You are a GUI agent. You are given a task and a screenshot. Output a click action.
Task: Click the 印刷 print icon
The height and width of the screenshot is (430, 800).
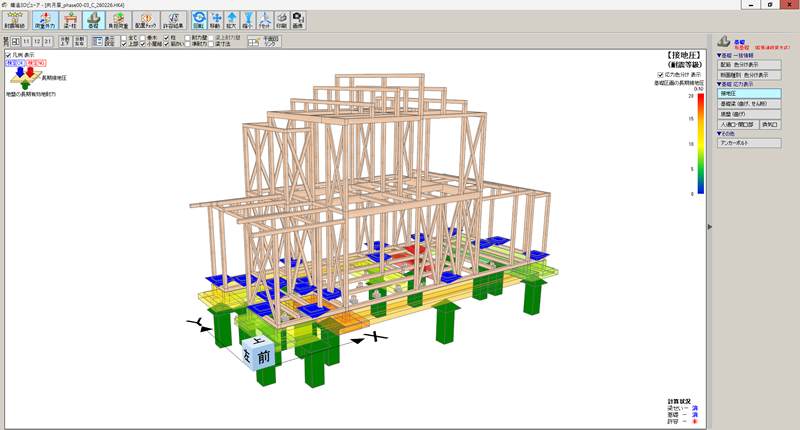tap(282, 19)
